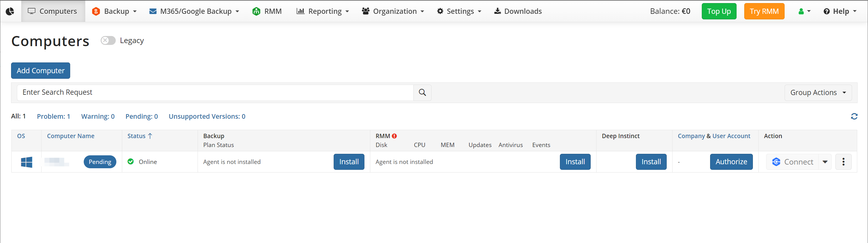Sort by the OS column
Screen dimensions: 868x243
[x=21, y=136]
